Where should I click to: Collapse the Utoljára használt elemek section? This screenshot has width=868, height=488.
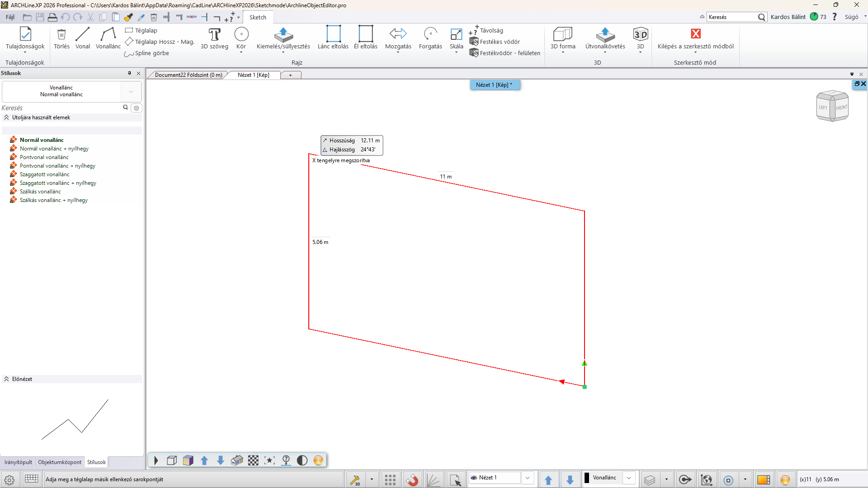coord(7,117)
